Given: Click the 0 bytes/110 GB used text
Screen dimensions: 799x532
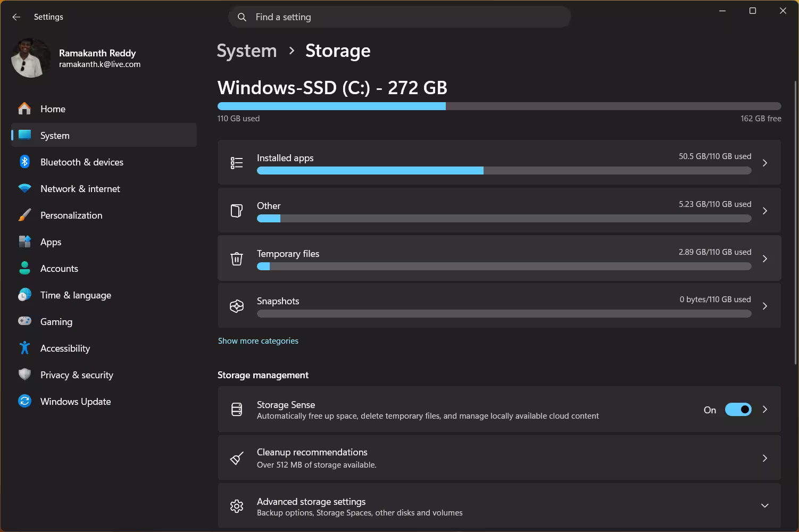Looking at the screenshot, I should click(715, 300).
